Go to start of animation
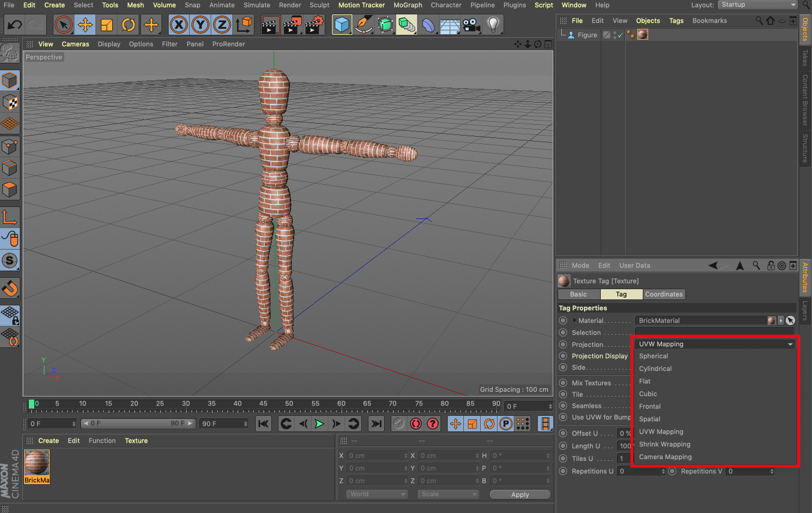This screenshot has width=812, height=513. tap(263, 424)
